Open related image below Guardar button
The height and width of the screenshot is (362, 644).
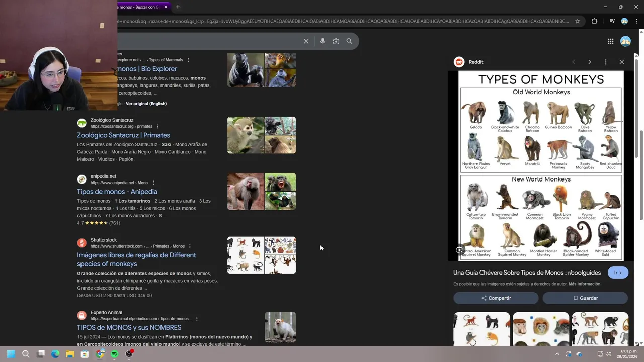(600, 329)
